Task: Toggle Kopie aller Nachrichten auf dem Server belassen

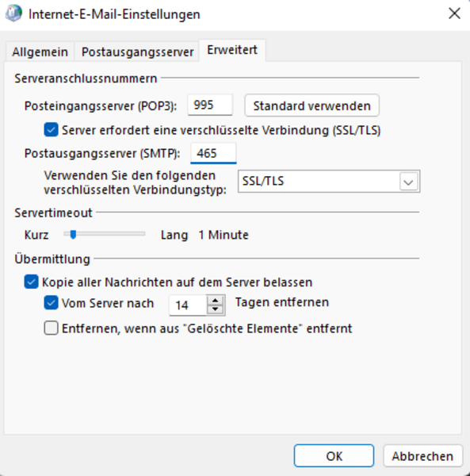Action: click(31, 282)
